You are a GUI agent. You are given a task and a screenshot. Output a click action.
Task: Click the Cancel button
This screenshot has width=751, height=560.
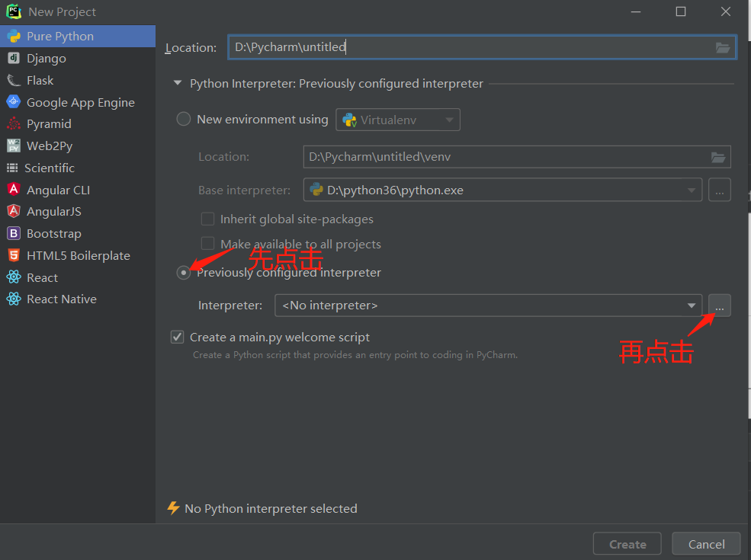coord(707,544)
